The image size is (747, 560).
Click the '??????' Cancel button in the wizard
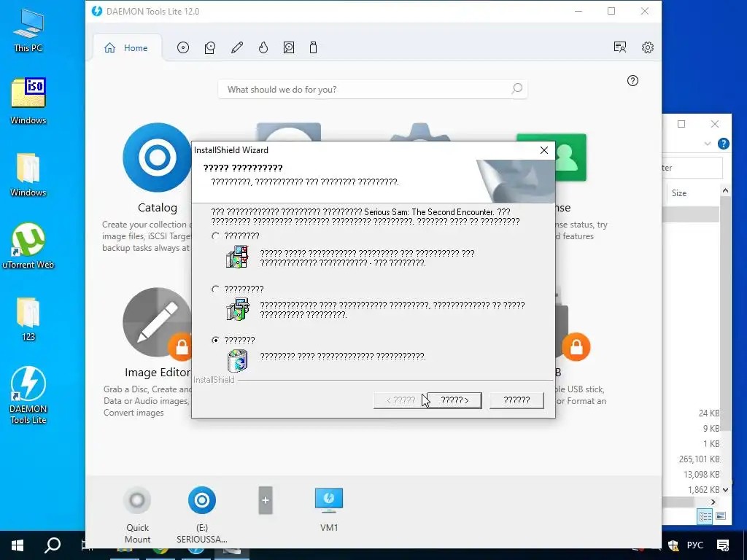coord(516,400)
